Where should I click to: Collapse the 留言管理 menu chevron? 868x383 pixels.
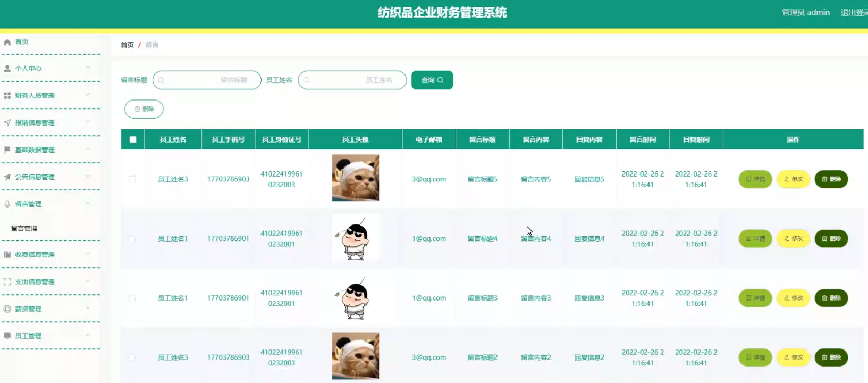pyautogui.click(x=88, y=203)
